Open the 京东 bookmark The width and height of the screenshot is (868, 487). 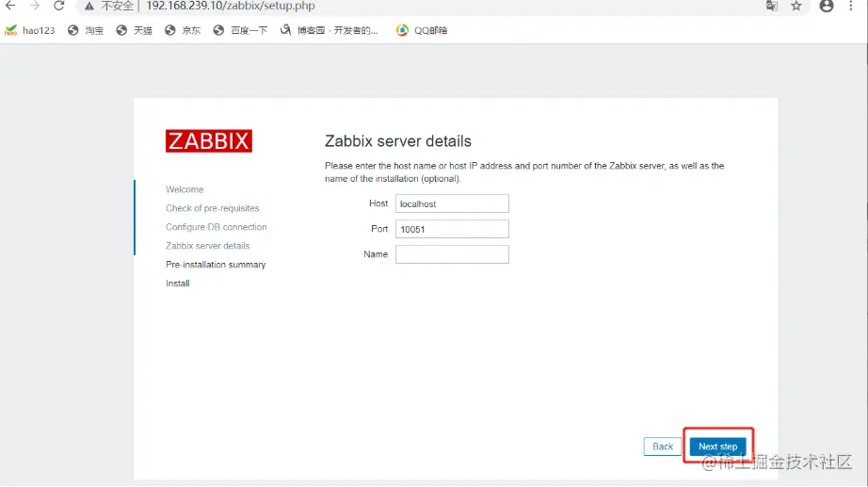[183, 30]
